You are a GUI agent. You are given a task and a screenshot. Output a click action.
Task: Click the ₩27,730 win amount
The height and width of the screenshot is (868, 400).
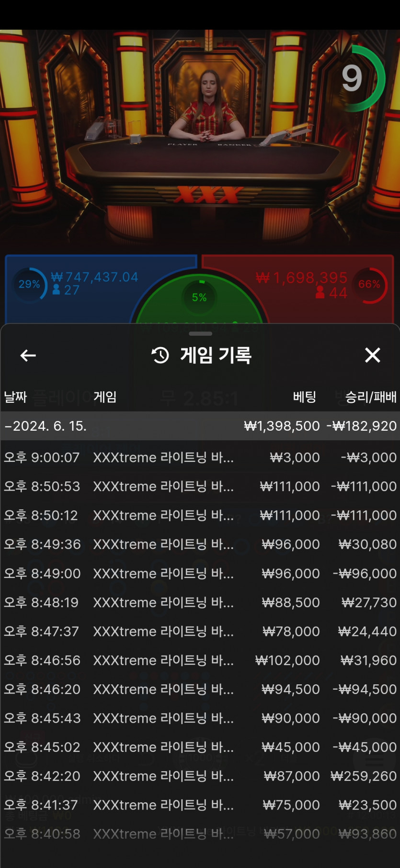369,602
